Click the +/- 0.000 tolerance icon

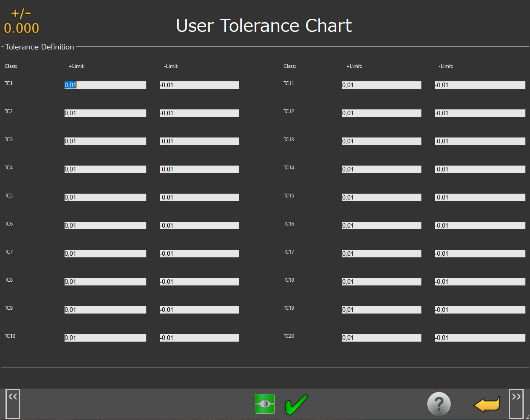21,22
